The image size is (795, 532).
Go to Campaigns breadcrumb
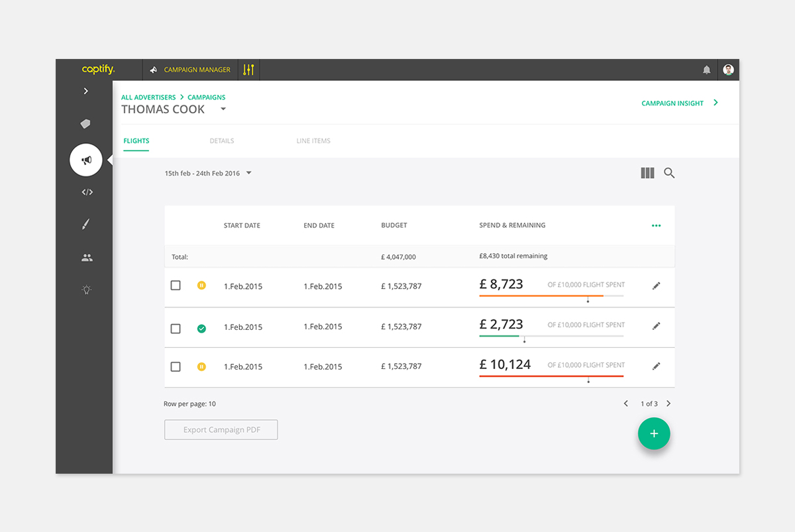(x=207, y=97)
